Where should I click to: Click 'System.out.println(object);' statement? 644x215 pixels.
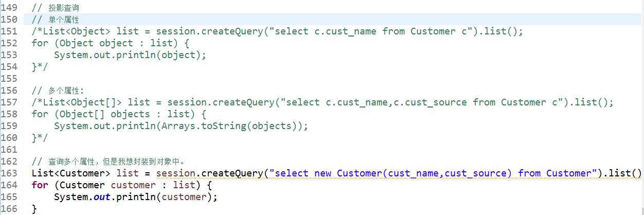[130, 55]
